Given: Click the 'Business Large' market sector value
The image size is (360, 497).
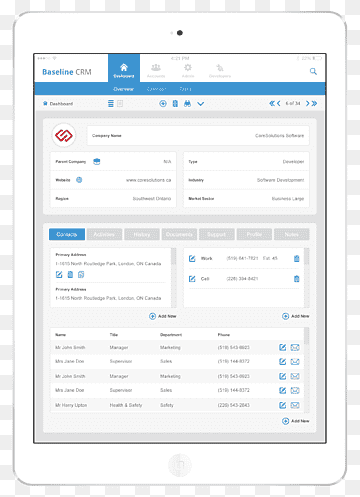Looking at the screenshot, I should point(288,199).
